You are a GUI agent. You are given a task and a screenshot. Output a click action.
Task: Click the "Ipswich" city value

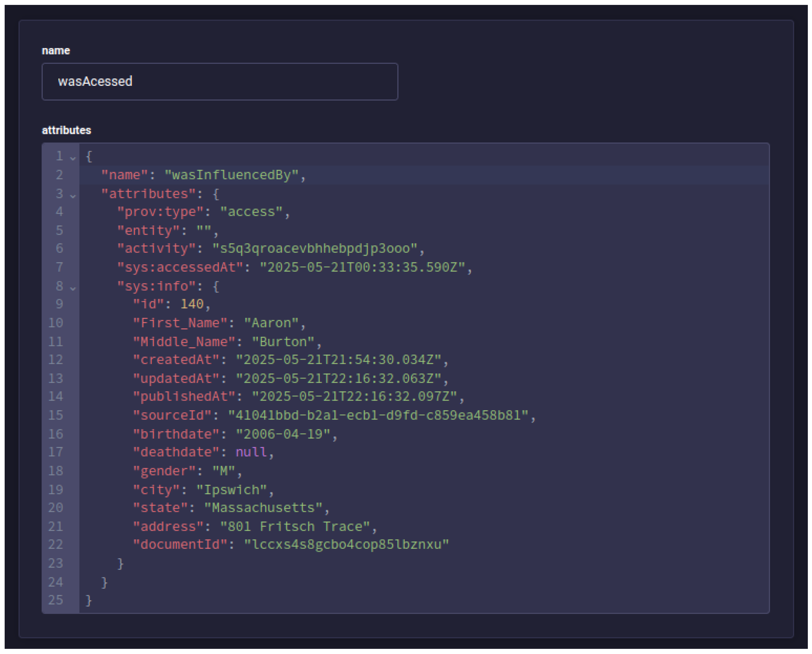[x=232, y=490]
